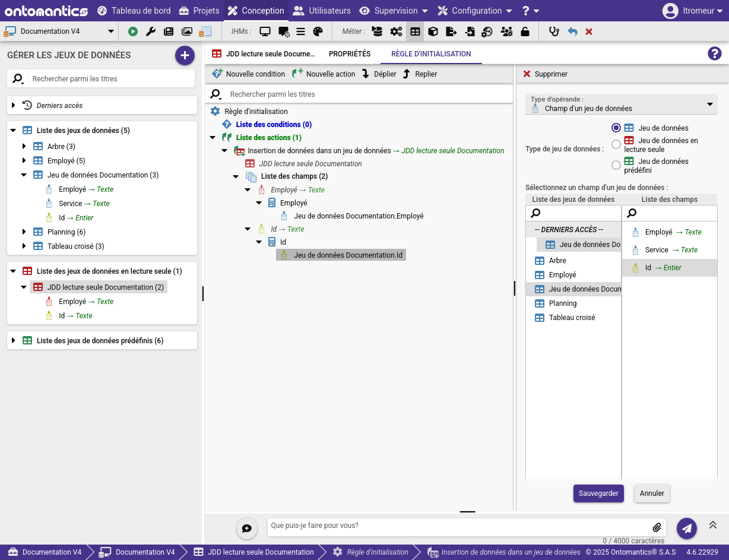Click the Déplier button
Screen dimensions: 729x560
pyautogui.click(x=379, y=74)
